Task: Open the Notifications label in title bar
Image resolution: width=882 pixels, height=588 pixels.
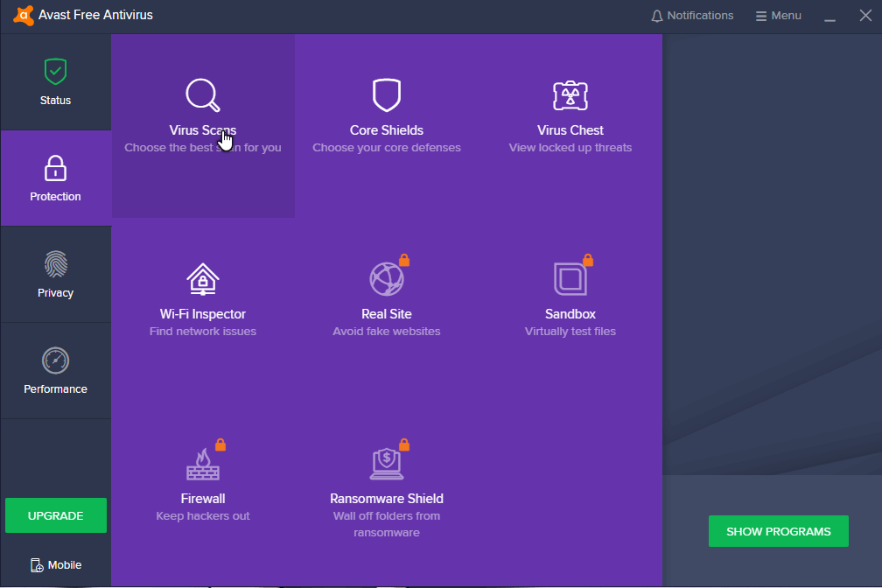Action: [x=700, y=16]
